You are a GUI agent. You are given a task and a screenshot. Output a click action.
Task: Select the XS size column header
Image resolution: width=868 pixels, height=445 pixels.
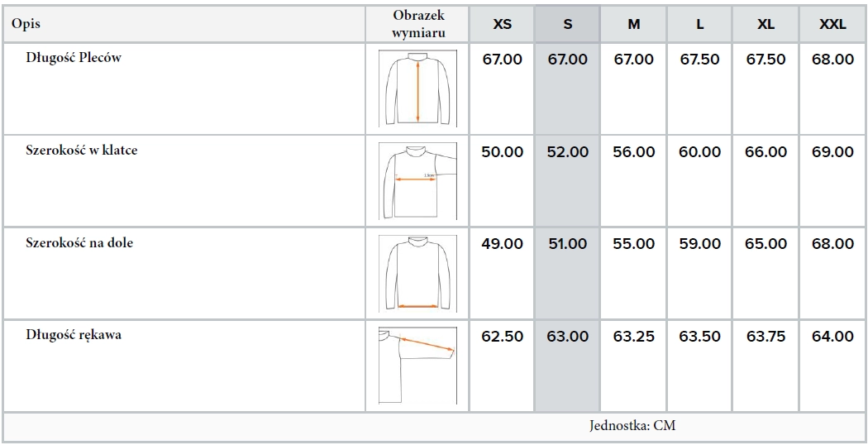pos(502,24)
